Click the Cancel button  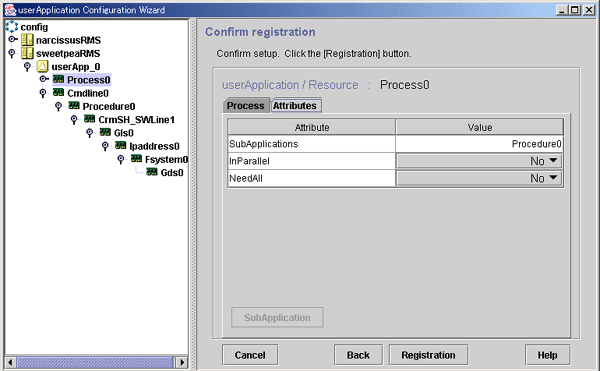pyautogui.click(x=250, y=355)
